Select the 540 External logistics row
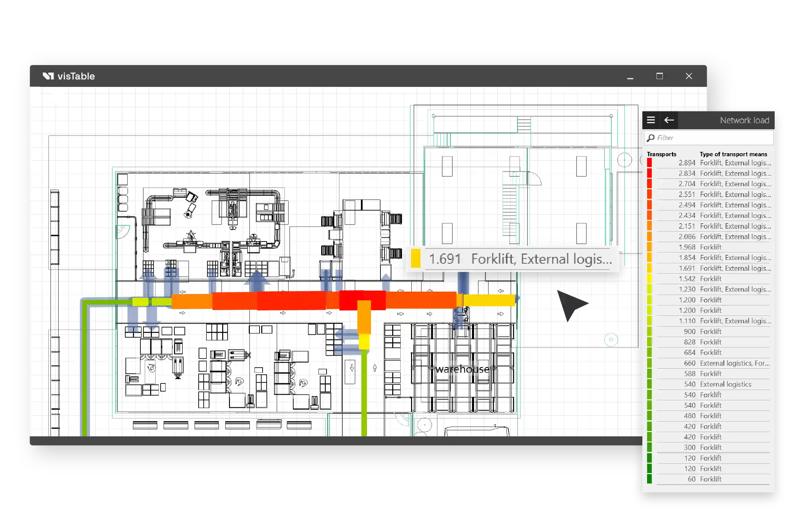Screen dimensions: 808x532 709,384
